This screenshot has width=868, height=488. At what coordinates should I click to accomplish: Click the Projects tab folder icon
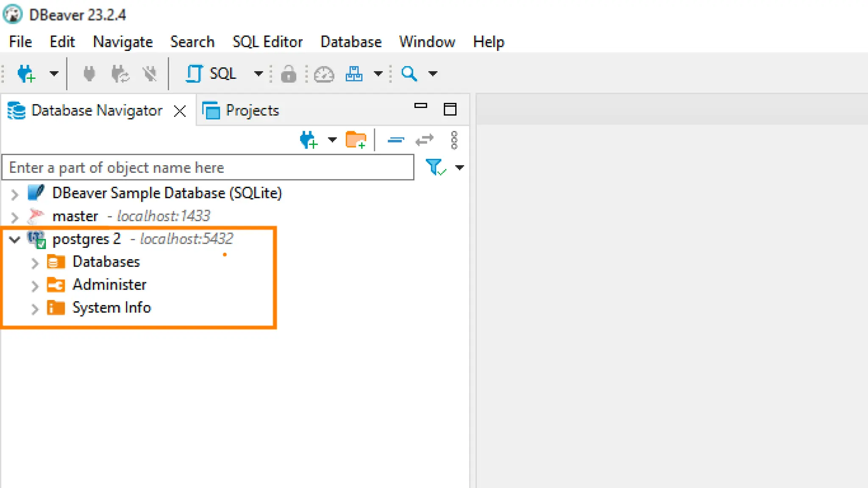coord(211,111)
